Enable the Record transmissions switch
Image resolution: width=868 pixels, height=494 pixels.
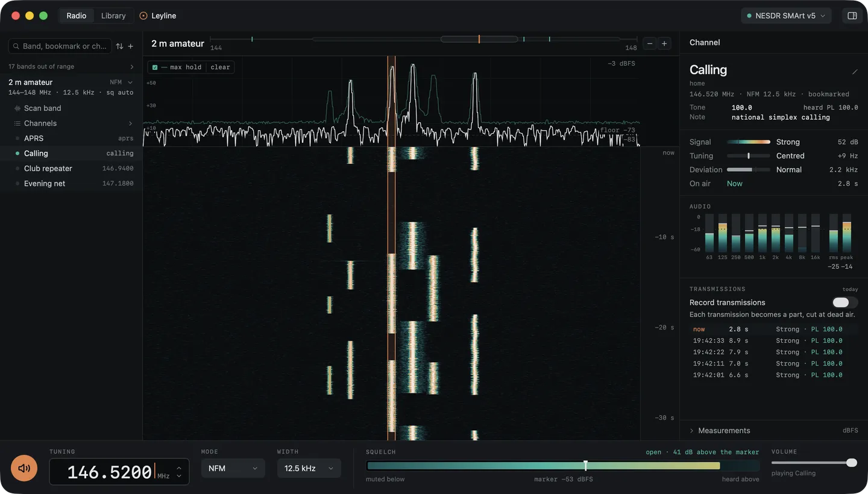click(x=845, y=302)
